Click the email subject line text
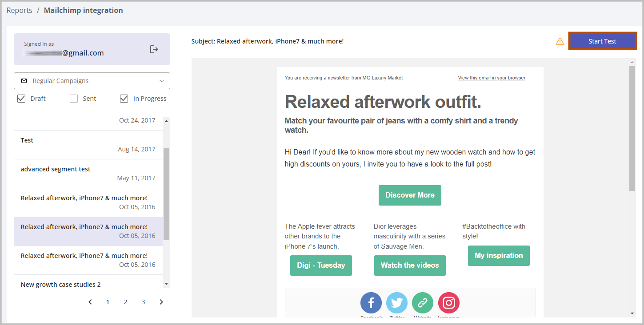 tap(268, 41)
